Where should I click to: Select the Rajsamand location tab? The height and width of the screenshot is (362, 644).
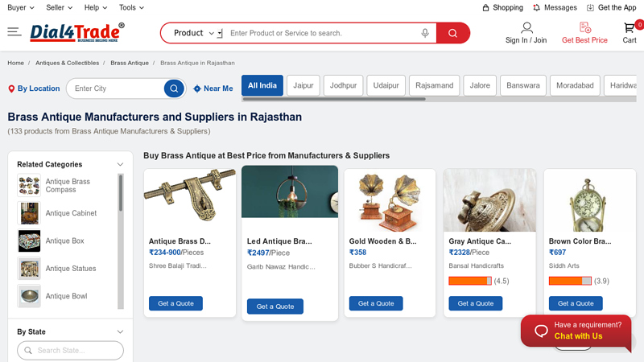tap(435, 85)
